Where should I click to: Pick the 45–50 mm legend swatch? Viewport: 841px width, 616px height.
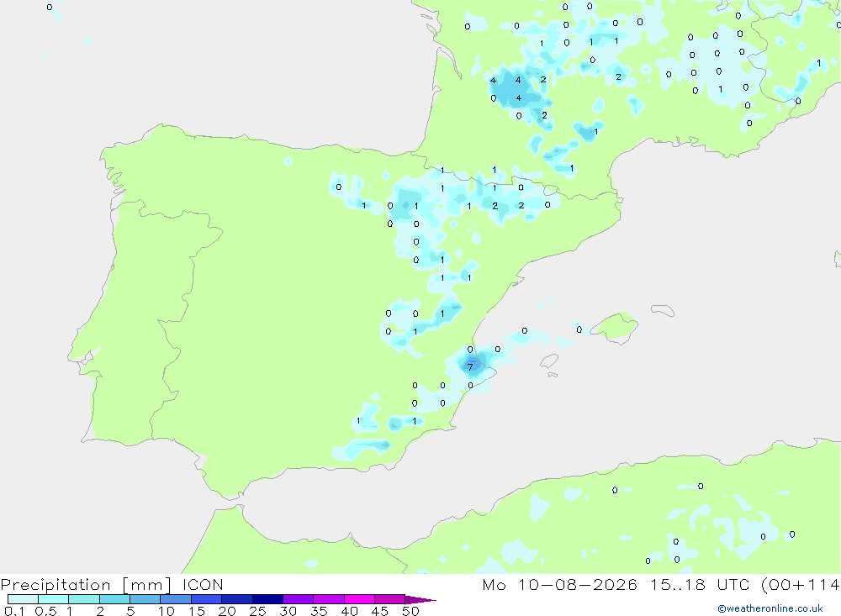click(x=389, y=599)
